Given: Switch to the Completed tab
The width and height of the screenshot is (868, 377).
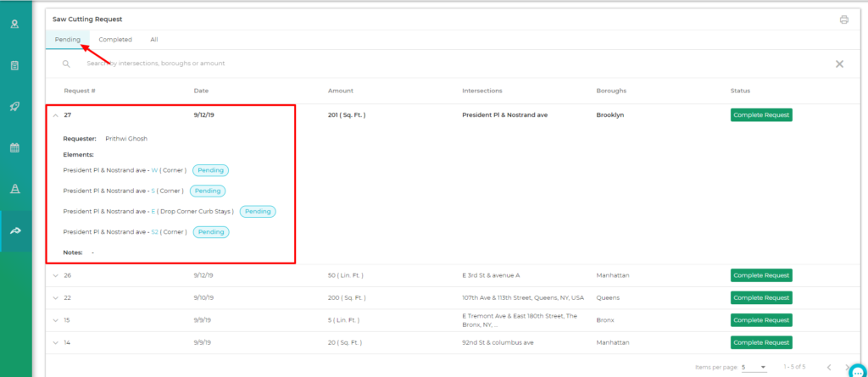Looking at the screenshot, I should pyautogui.click(x=115, y=39).
